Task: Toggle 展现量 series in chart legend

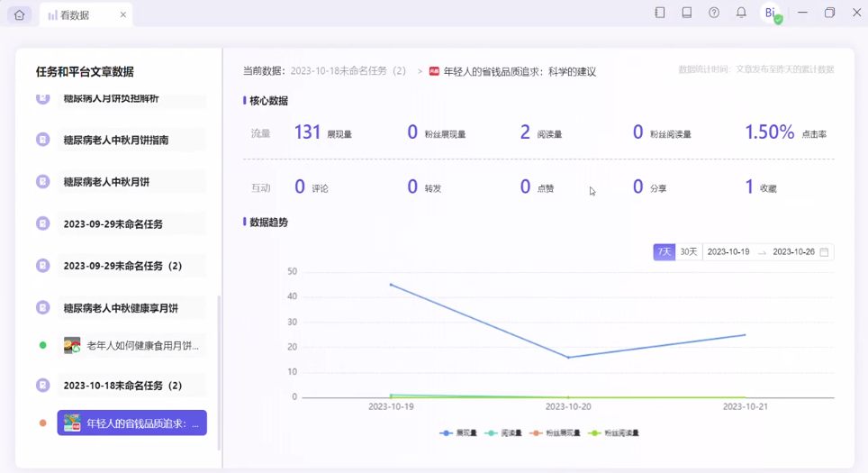Action: click(458, 433)
